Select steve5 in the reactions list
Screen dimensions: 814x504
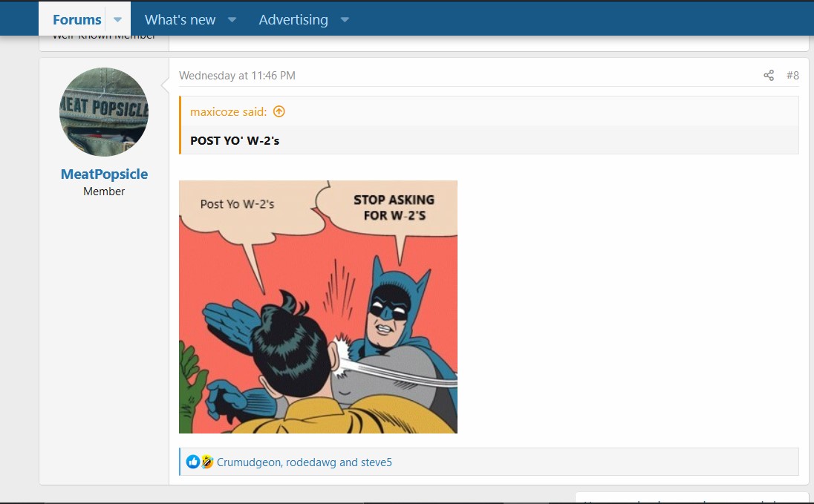point(377,462)
